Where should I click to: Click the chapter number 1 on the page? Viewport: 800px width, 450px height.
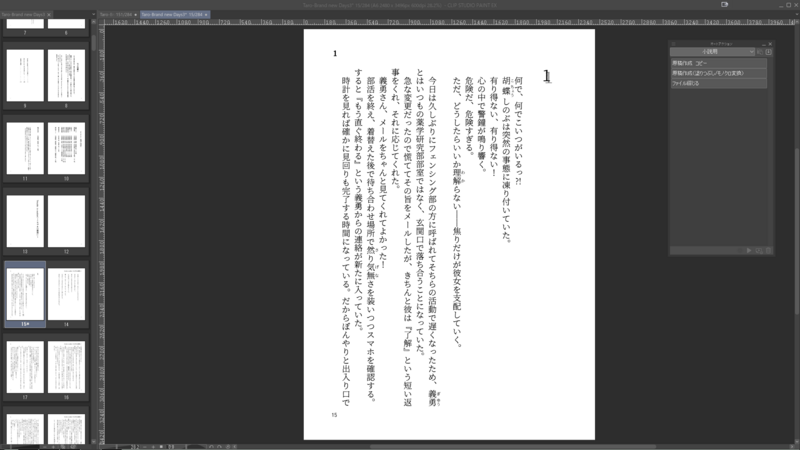click(546, 76)
